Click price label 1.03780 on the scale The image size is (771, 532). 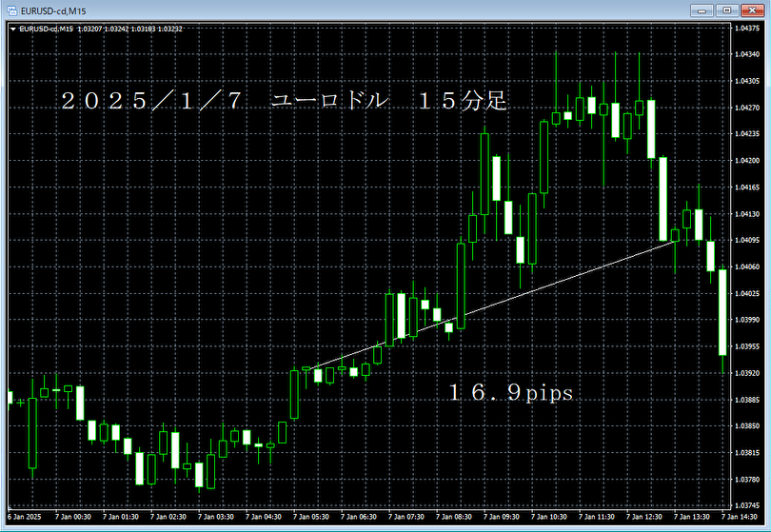pyautogui.click(x=747, y=479)
